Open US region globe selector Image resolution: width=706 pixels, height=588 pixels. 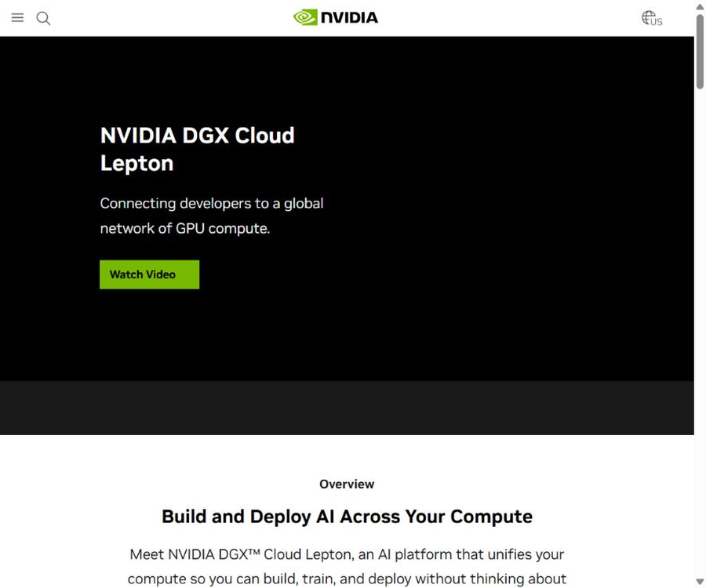(x=652, y=19)
